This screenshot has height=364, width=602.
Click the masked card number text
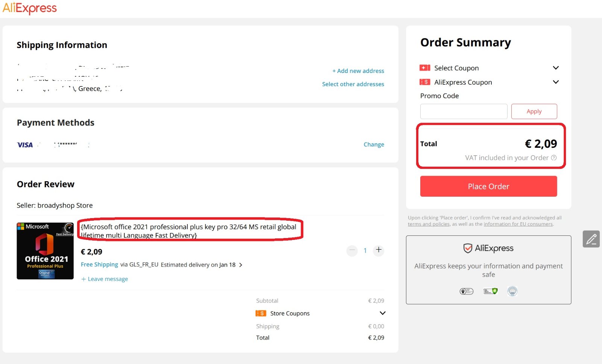pos(63,145)
